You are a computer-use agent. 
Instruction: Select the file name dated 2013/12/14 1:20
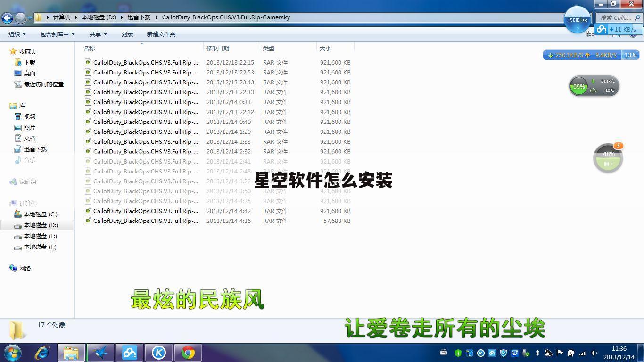tap(146, 132)
